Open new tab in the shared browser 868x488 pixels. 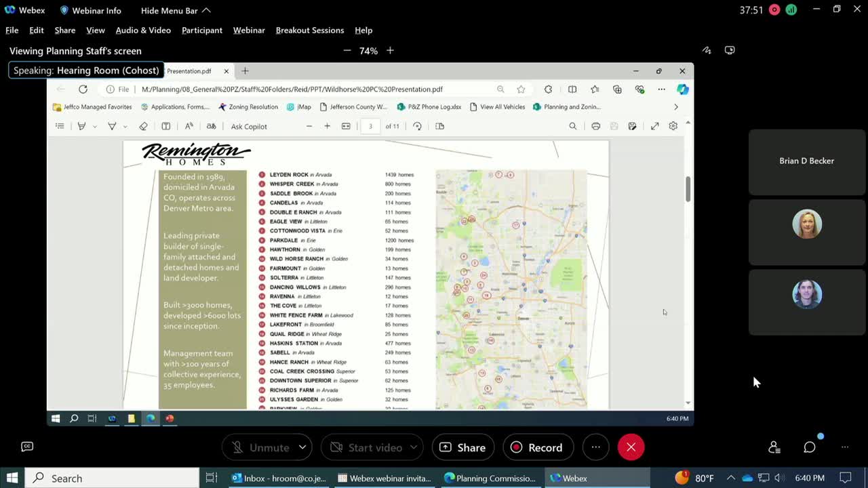[x=245, y=70]
